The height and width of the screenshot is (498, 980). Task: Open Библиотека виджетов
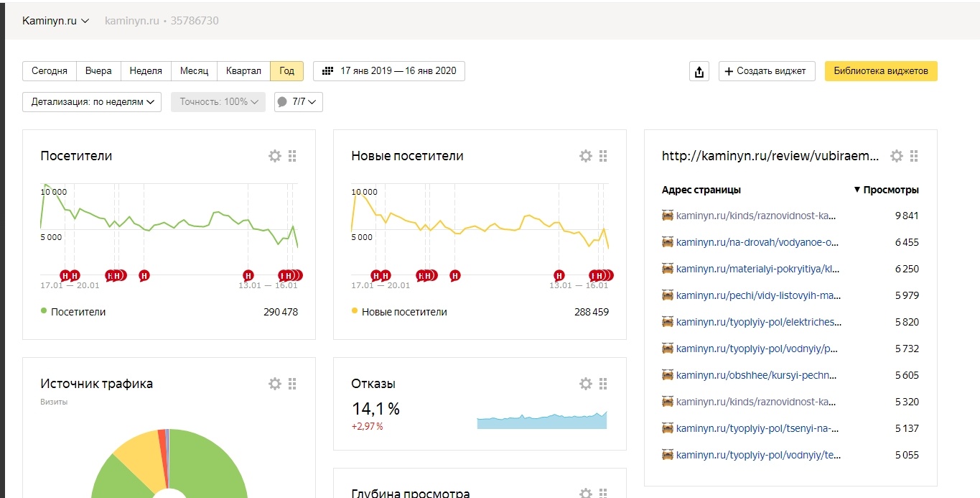click(881, 71)
